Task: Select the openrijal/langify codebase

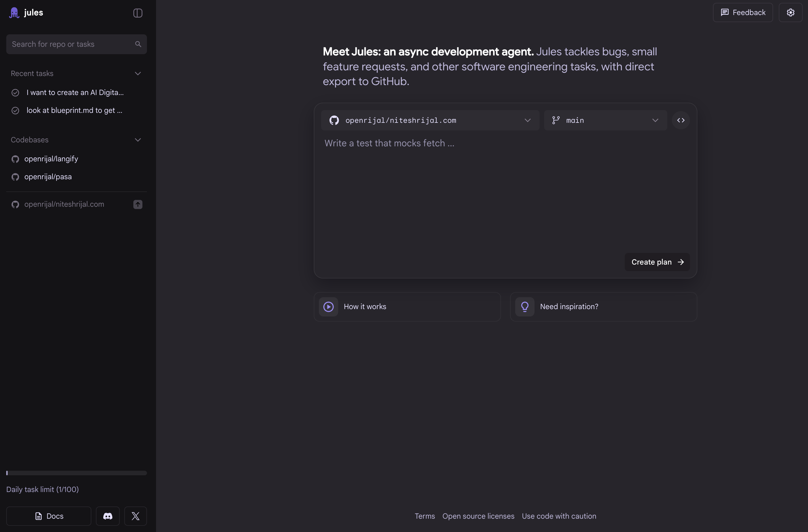Action: 51,159
